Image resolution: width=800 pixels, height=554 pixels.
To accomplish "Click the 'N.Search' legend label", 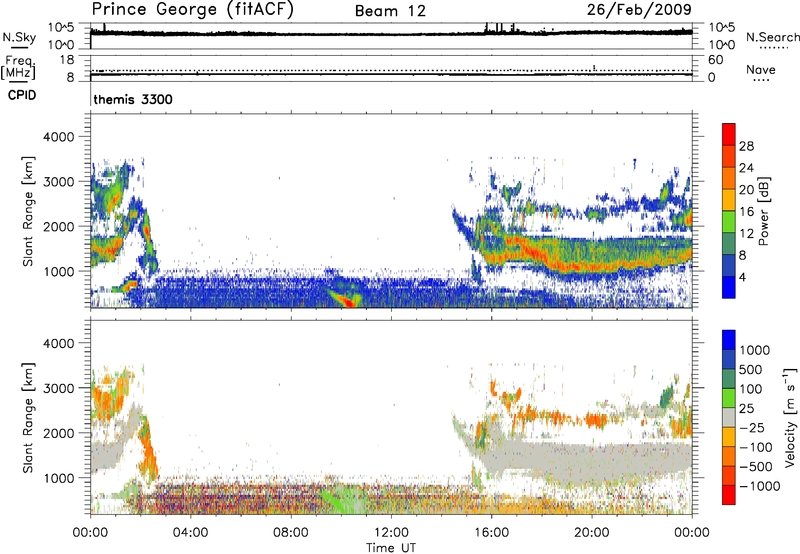I will point(773,37).
